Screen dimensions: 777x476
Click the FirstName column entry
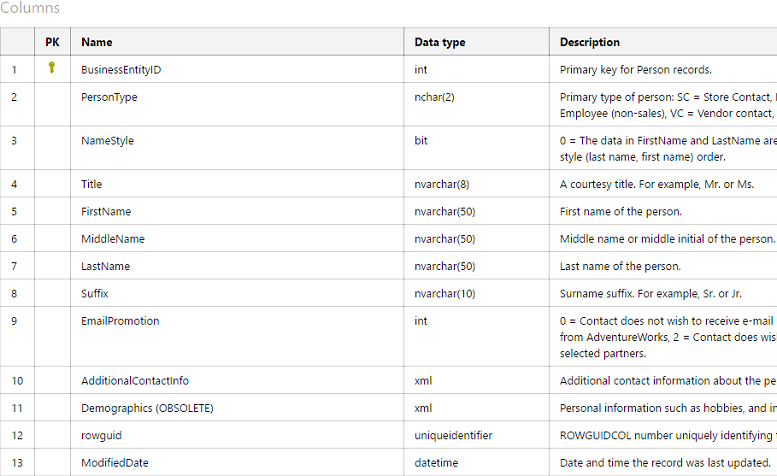coord(106,212)
